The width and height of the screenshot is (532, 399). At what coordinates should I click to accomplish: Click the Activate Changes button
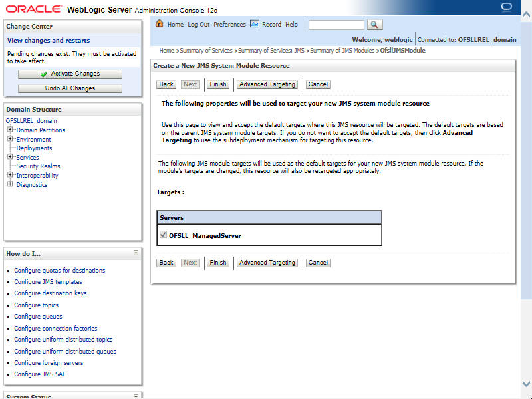(70, 74)
